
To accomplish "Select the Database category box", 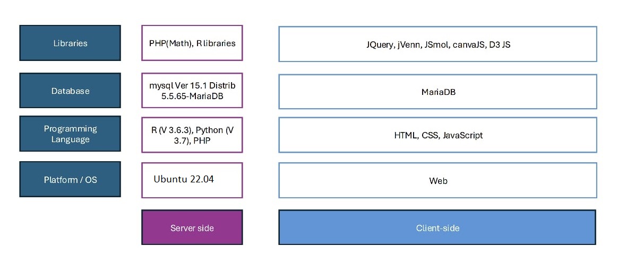I will tap(70, 91).
